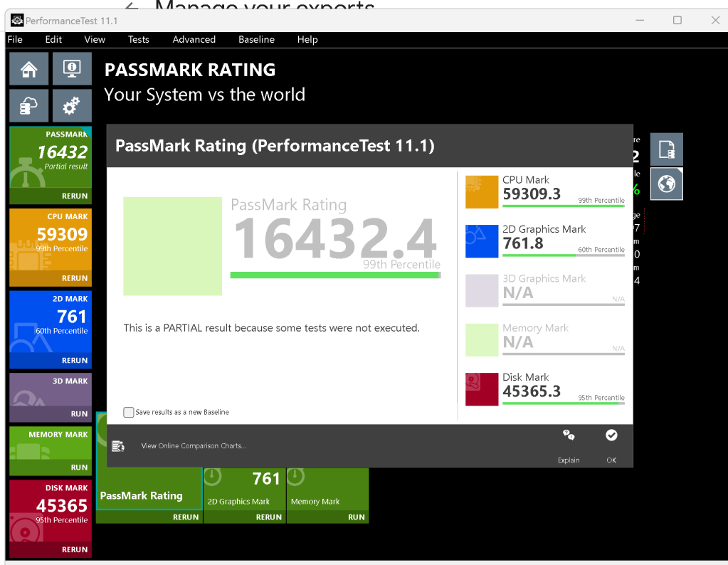Click the Disk Mark percentile bar in the dialog
This screenshot has height=565, width=728.
563,403
